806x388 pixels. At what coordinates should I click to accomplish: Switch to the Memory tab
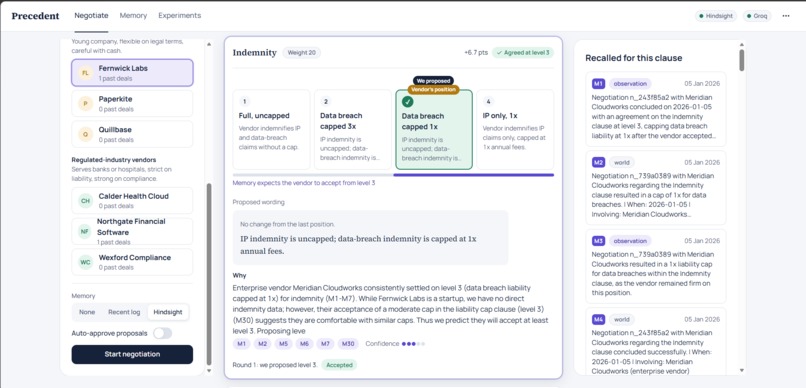pyautogui.click(x=133, y=15)
